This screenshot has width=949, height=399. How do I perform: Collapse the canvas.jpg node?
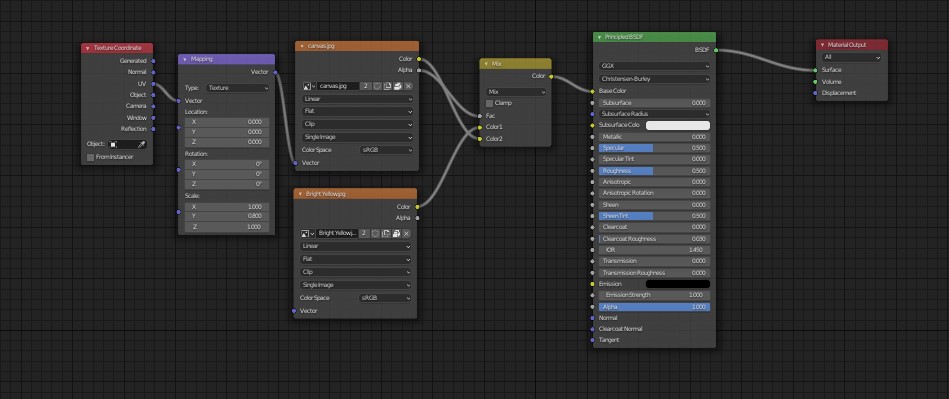pos(302,46)
